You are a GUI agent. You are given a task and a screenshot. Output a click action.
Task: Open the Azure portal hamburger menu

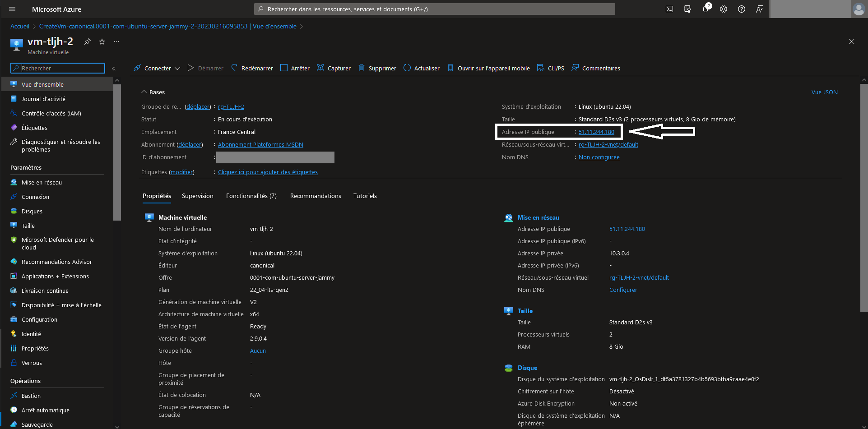[12, 9]
